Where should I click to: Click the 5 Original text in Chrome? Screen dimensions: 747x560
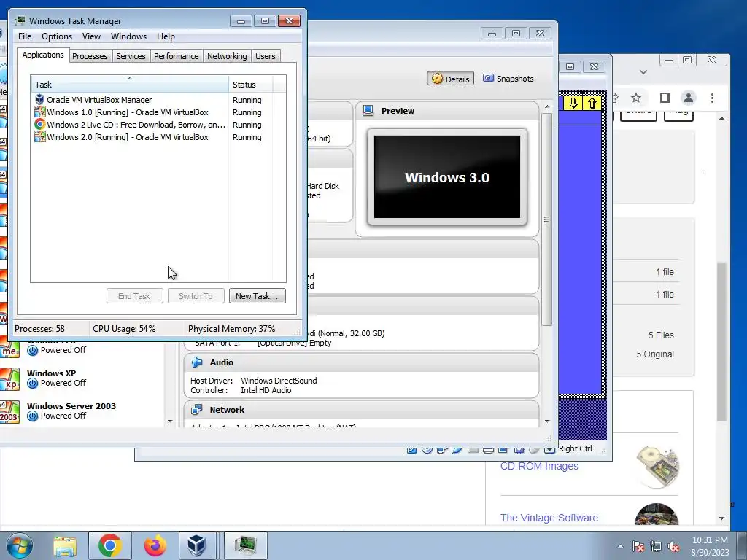click(655, 354)
